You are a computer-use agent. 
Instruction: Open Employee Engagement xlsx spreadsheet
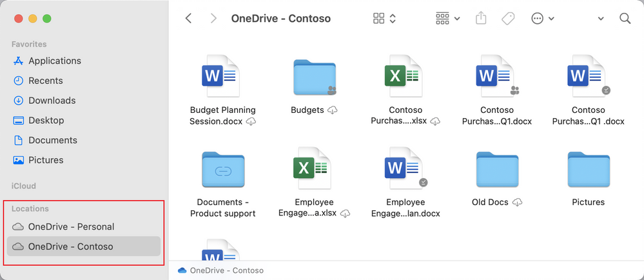click(314, 172)
